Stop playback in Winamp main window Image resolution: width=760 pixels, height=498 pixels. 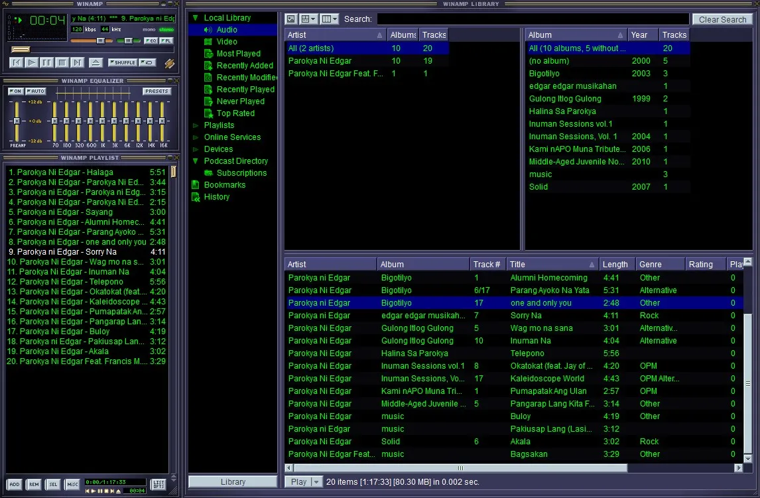62,63
